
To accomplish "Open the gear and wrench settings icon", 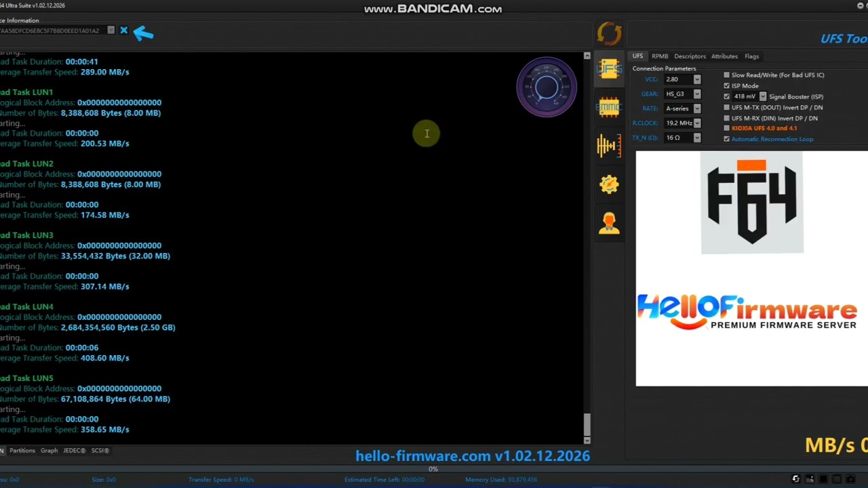I will coord(609,184).
